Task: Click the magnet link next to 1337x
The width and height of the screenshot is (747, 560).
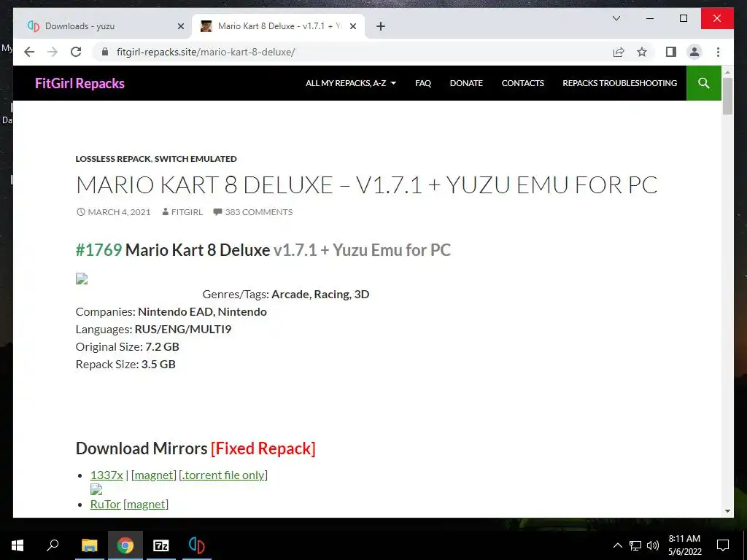Action: pos(153,475)
